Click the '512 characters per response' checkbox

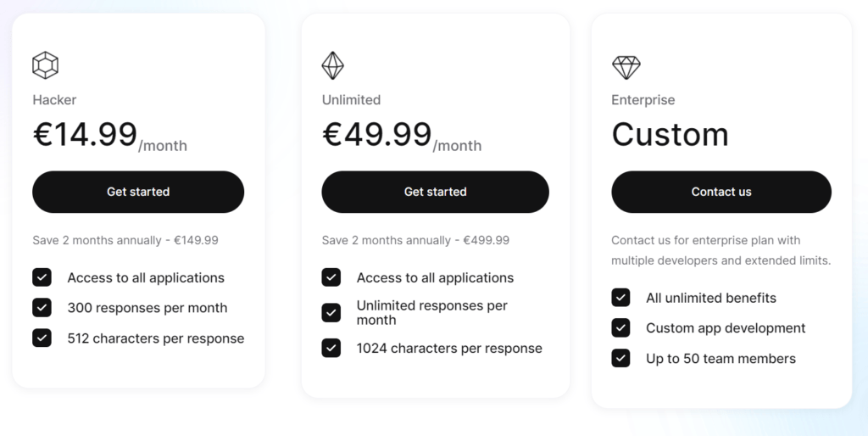(x=42, y=338)
